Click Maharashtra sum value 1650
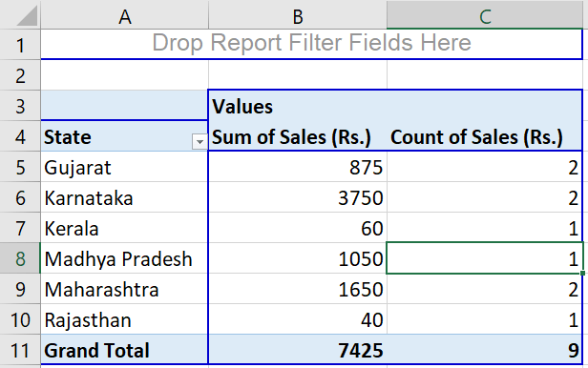Image resolution: width=588 pixels, height=368 pixels. [298, 289]
